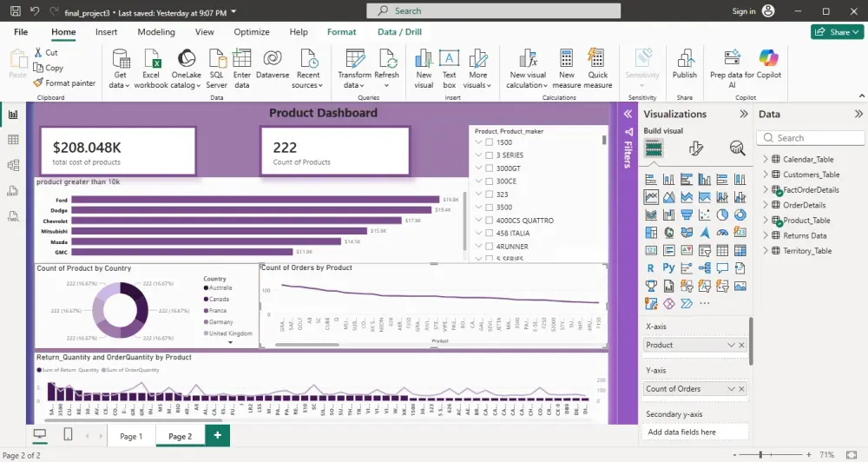The image size is (868, 462).
Task: Tick the 300CE checkbox
Action: click(x=490, y=181)
